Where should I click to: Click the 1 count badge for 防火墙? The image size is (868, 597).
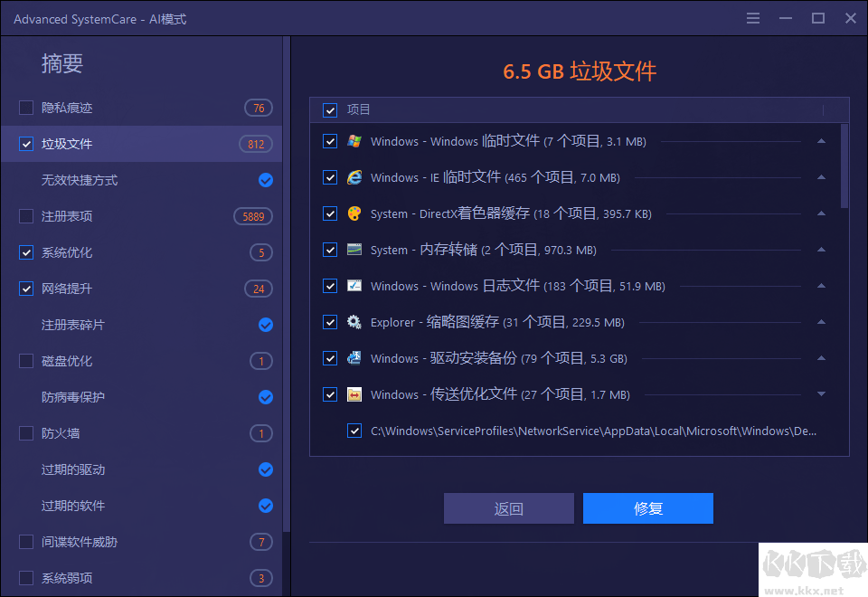pyautogui.click(x=261, y=433)
